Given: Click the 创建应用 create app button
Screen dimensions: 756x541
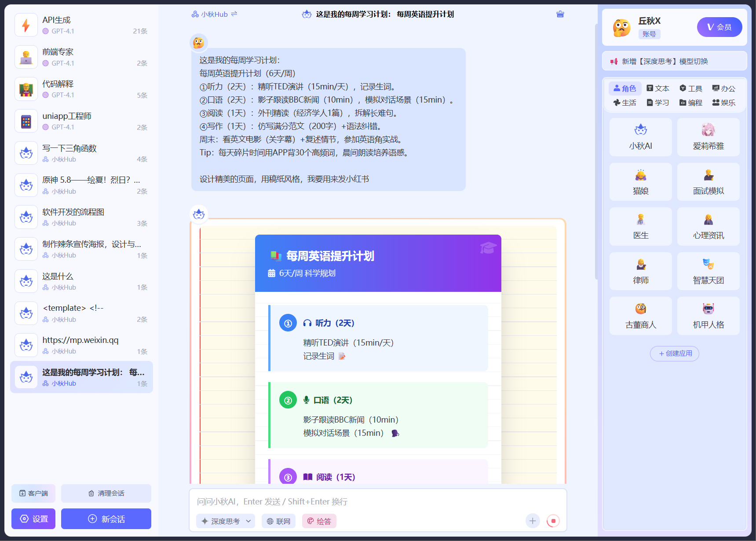Looking at the screenshot, I should point(674,353).
